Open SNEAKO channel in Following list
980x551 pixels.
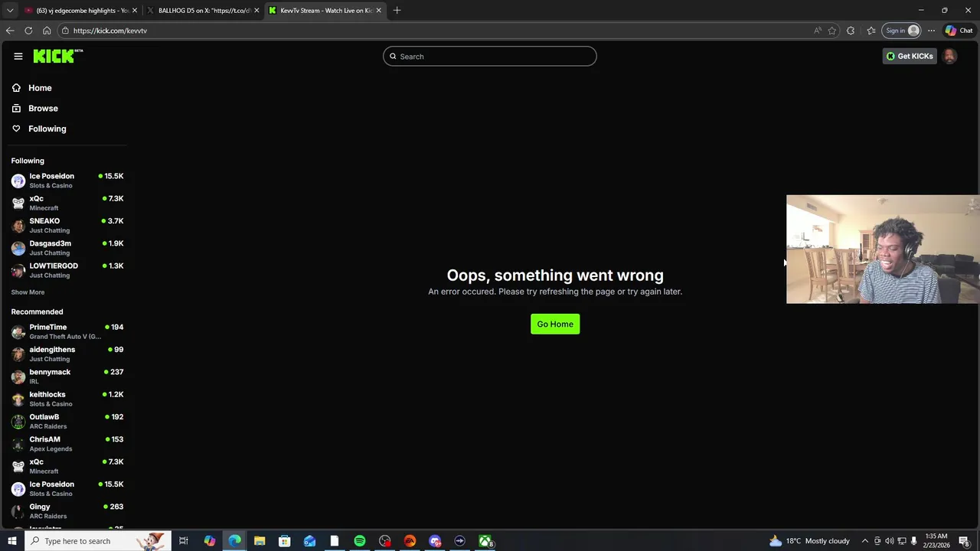point(67,226)
